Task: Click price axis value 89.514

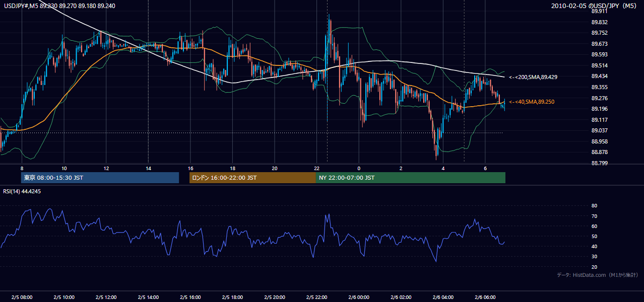Action: [599, 65]
